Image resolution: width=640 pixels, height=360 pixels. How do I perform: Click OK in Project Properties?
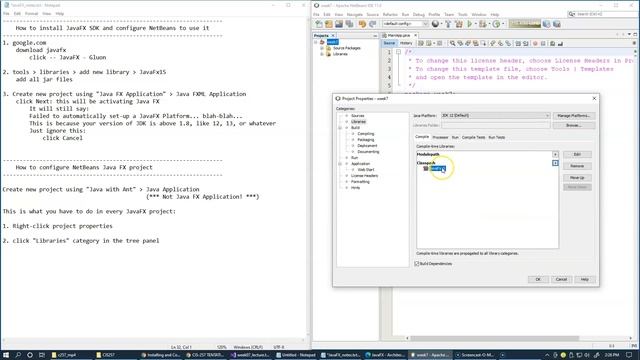(538, 279)
